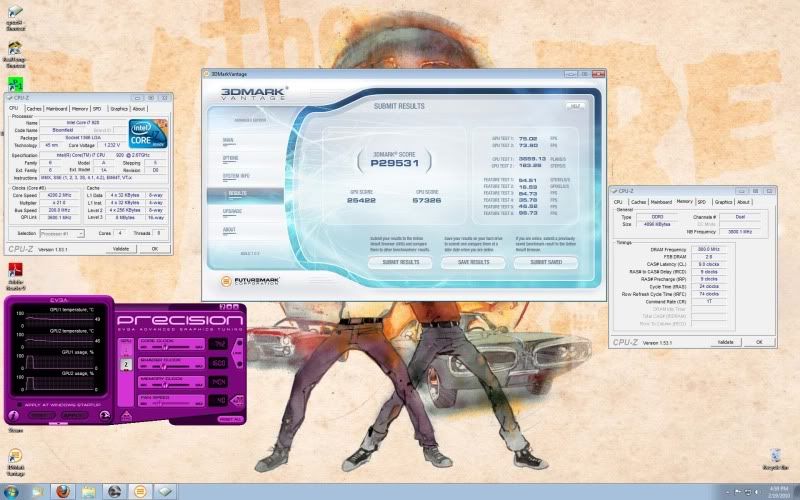Select GPU 1 in Precision GPU selector

coord(126,351)
